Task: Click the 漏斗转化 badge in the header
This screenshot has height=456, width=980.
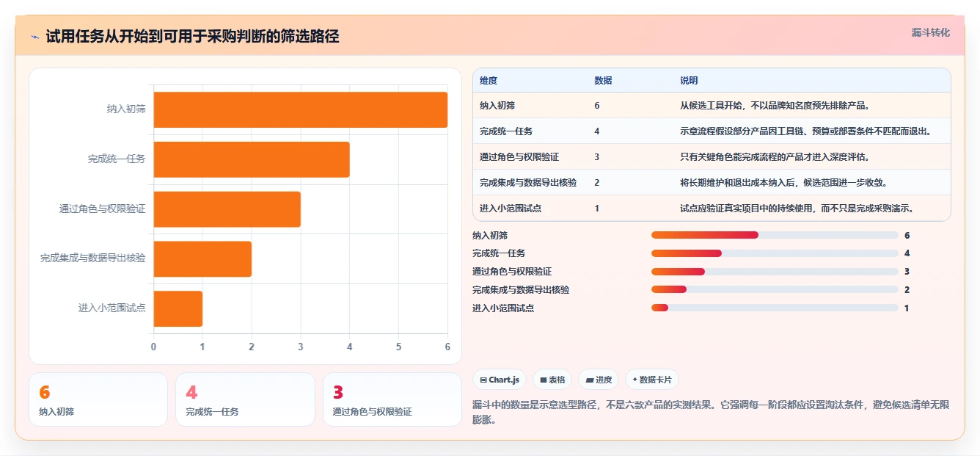Action: coord(930,33)
